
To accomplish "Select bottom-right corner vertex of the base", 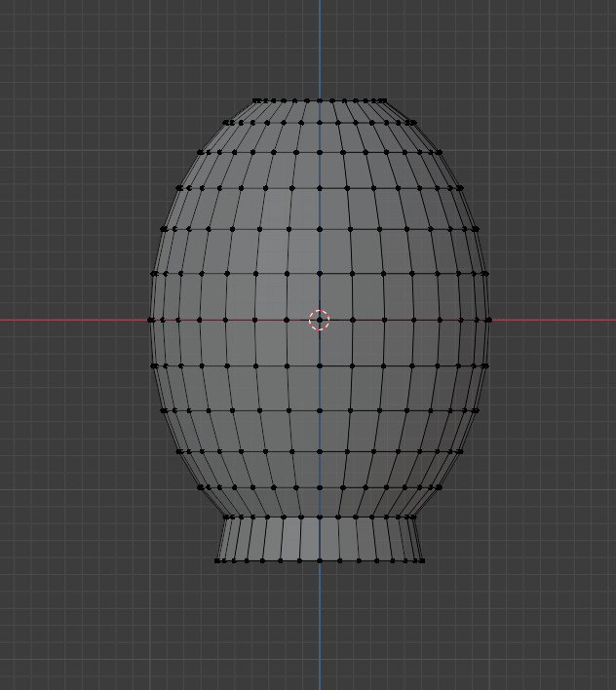I will click(423, 560).
